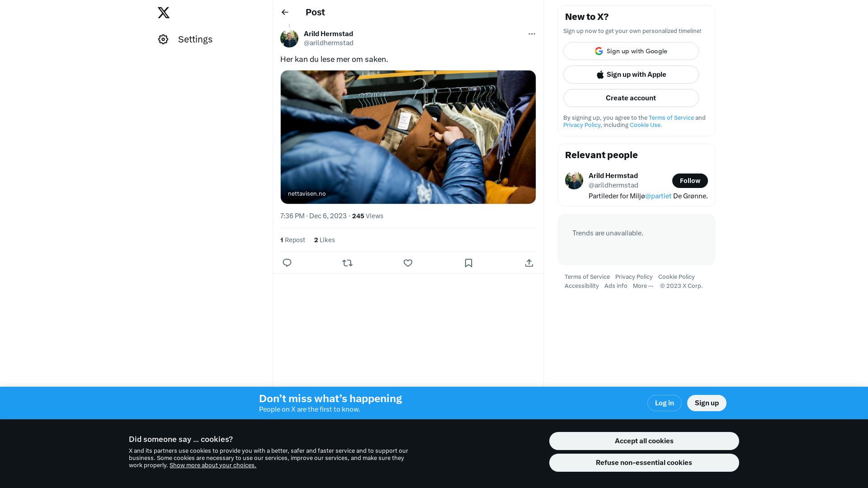Go back using the arrow icon
Image resolution: width=868 pixels, height=488 pixels.
point(285,12)
